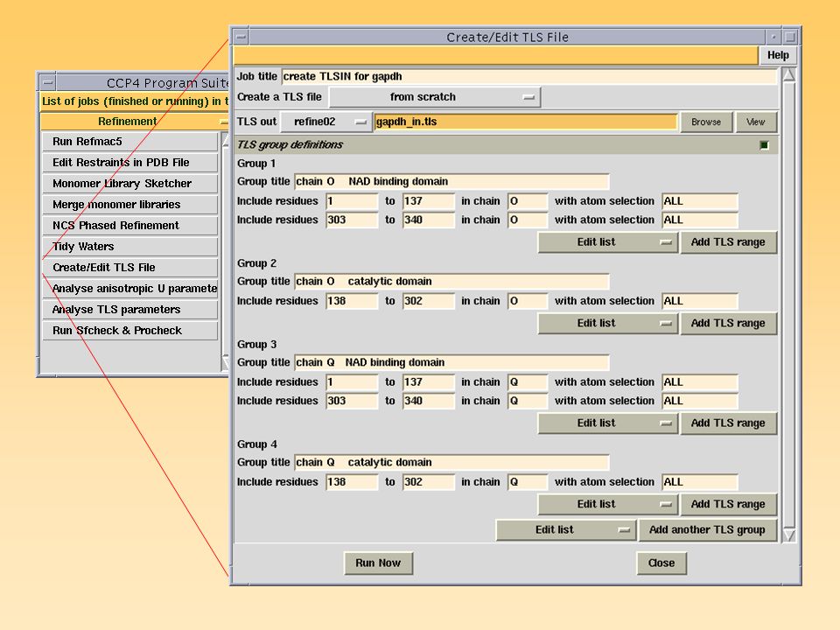
Task: Open window menu of CCP4 Program Suite
Action: pyautogui.click(x=48, y=83)
